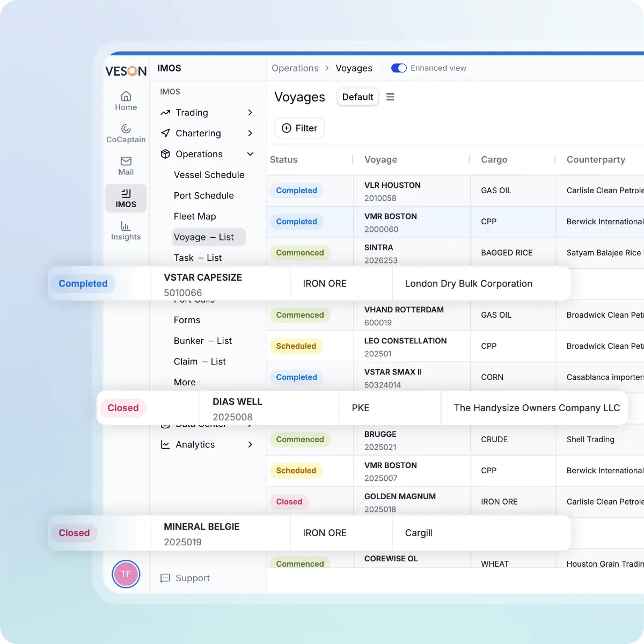This screenshot has height=644, width=644.
Task: Click the TF user avatar
Action: pos(126,574)
